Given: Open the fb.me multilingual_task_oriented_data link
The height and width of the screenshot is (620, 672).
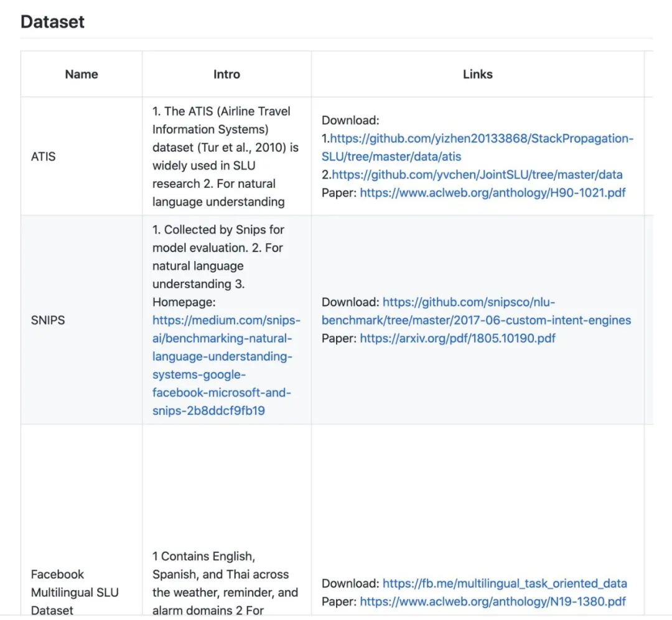Looking at the screenshot, I should point(505,583).
